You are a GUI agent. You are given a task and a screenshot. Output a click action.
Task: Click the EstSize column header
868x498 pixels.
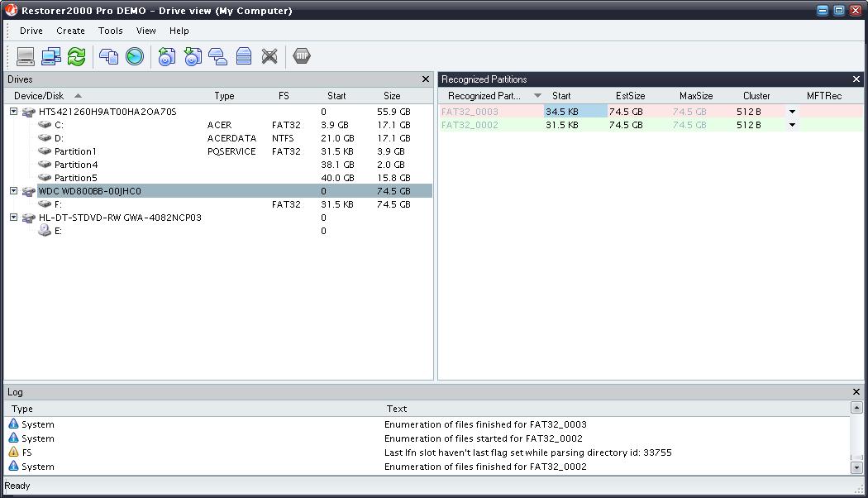click(630, 96)
